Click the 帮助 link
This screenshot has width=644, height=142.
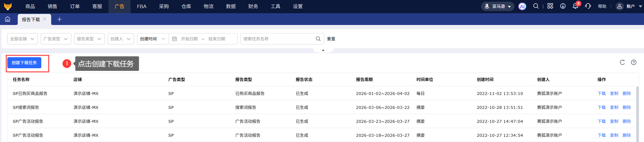coord(602,6)
